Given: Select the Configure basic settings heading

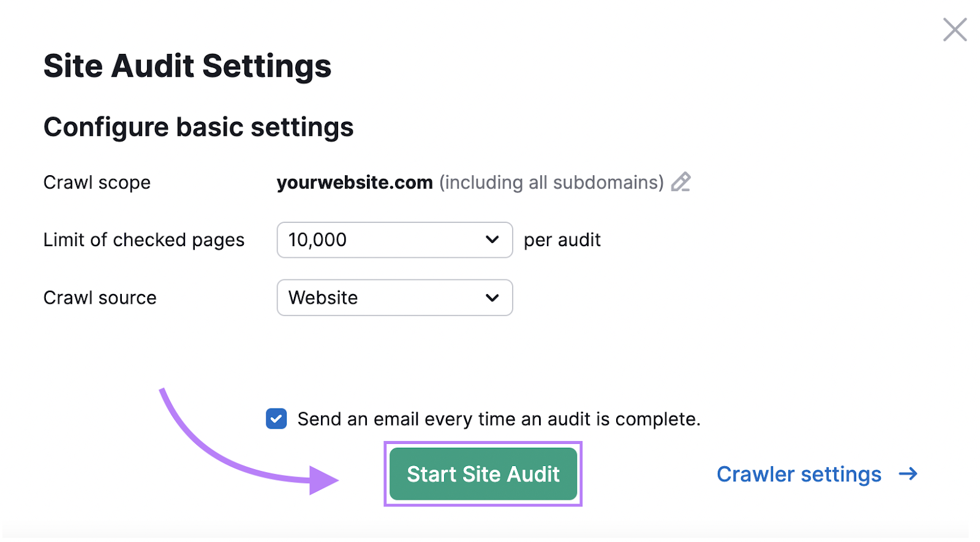Looking at the screenshot, I should [x=198, y=127].
